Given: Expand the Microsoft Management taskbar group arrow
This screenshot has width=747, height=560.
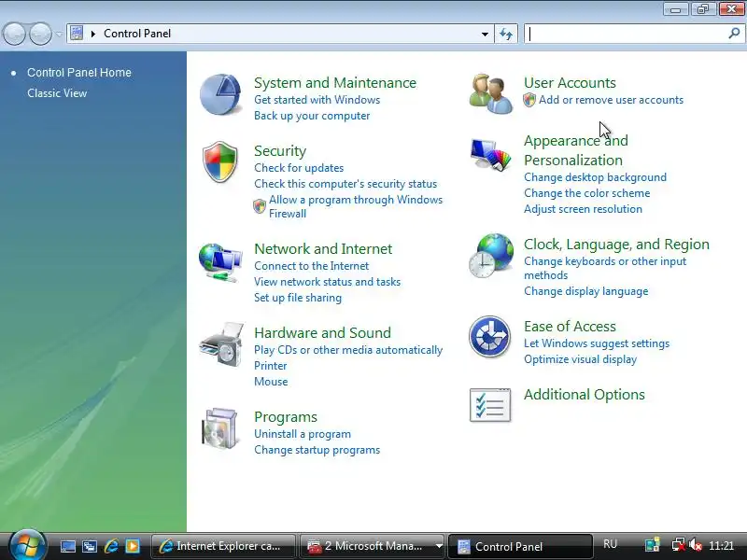Looking at the screenshot, I should click(x=439, y=546).
